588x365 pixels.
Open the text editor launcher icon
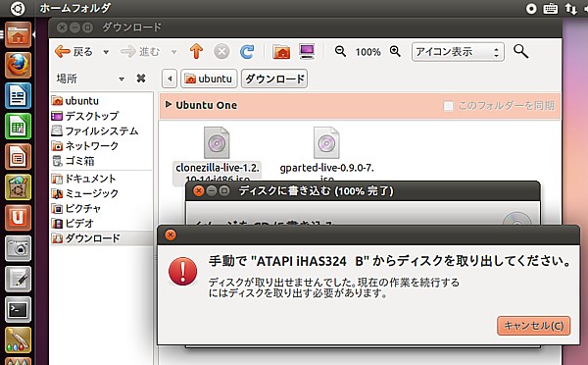[18, 279]
